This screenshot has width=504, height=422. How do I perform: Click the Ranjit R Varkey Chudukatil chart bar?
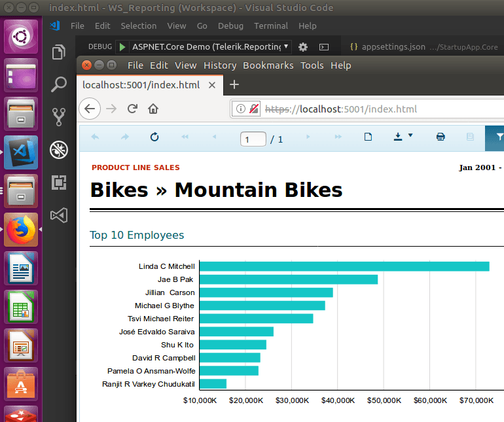tap(213, 384)
